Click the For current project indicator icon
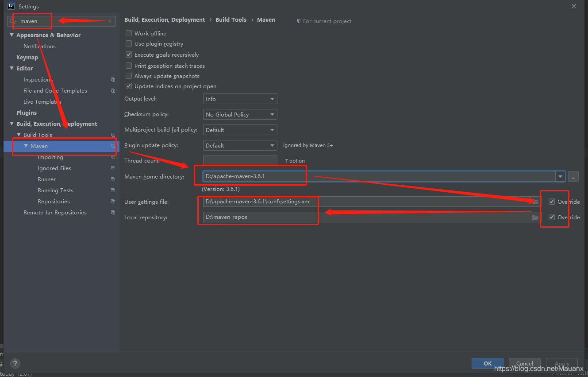 point(299,21)
